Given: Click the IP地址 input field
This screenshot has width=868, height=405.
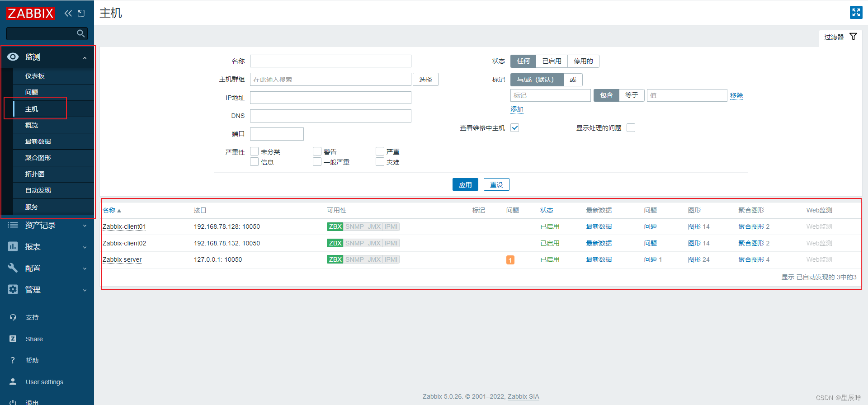Looking at the screenshot, I should pos(330,98).
